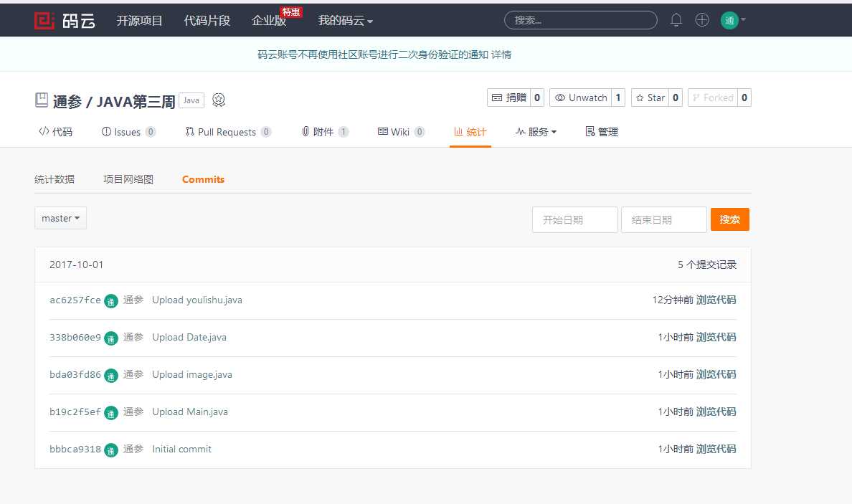Click the 开始日期 start date field
This screenshot has height=504, width=852.
pyautogui.click(x=574, y=220)
